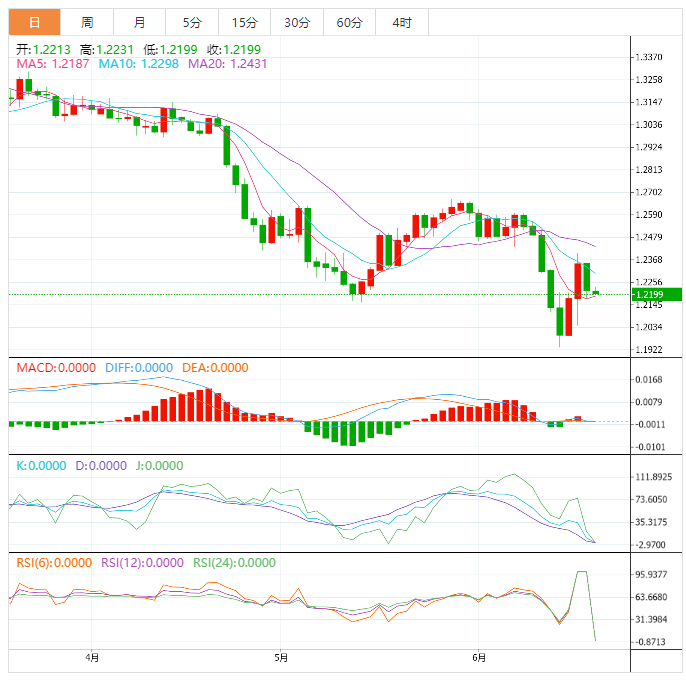
Task: Click the 95.9377 RSI axis value
Action: pyautogui.click(x=651, y=575)
